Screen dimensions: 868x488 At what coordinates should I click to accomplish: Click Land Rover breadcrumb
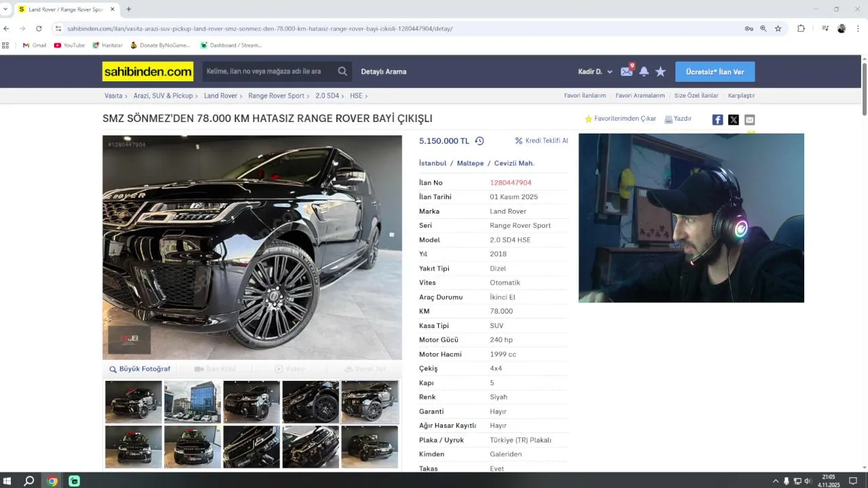click(220, 96)
